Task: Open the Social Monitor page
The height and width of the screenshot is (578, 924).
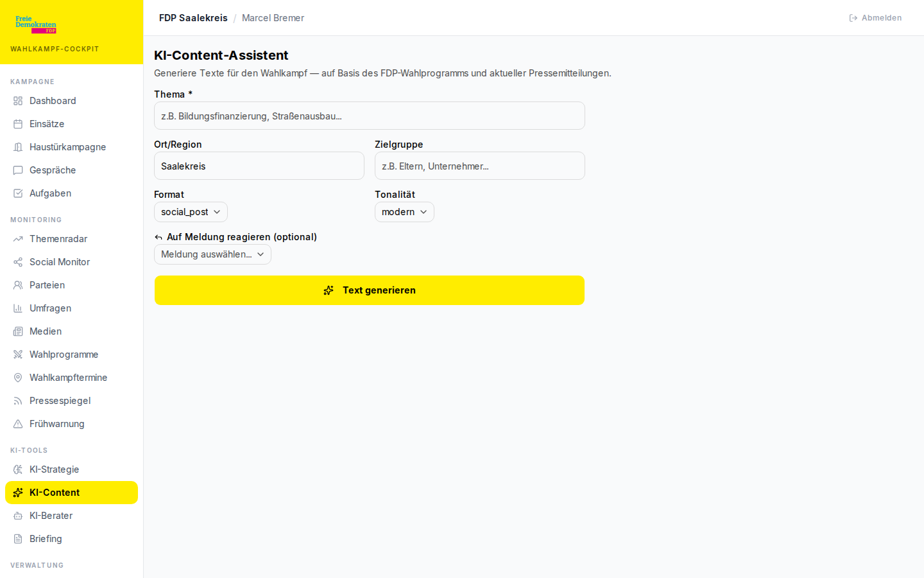Action: (x=71, y=262)
